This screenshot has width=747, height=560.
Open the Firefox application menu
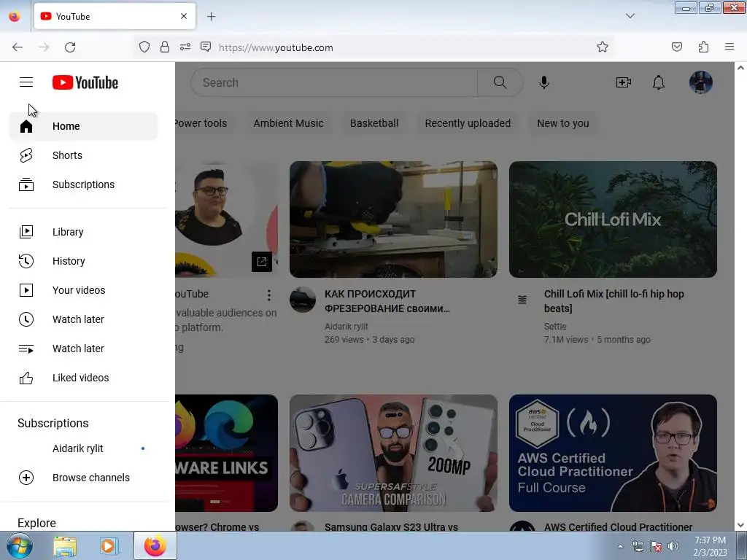(729, 47)
